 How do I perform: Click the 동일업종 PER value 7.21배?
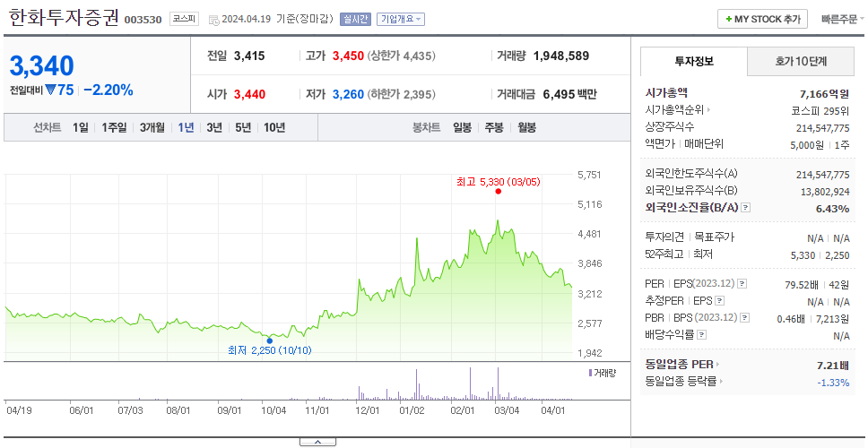833,366
